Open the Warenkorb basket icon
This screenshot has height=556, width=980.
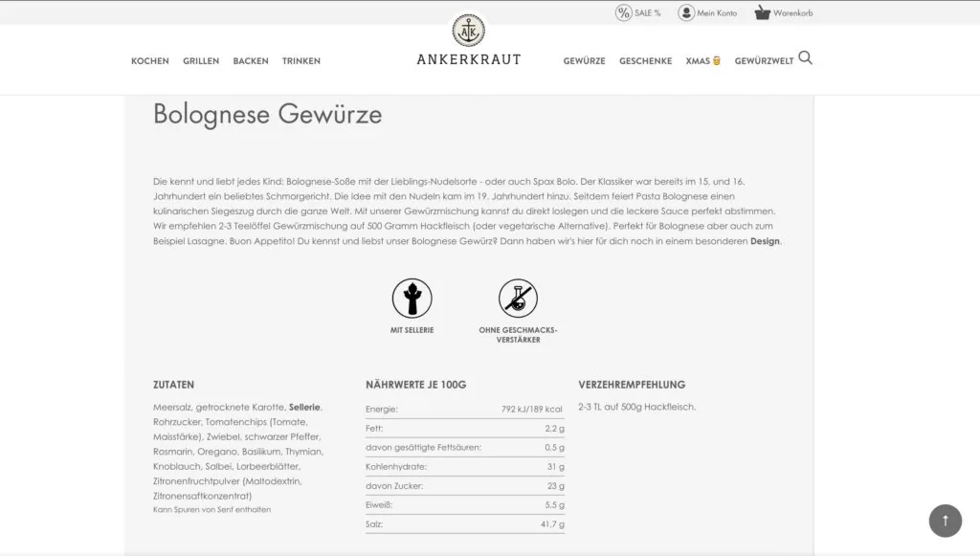click(x=762, y=12)
